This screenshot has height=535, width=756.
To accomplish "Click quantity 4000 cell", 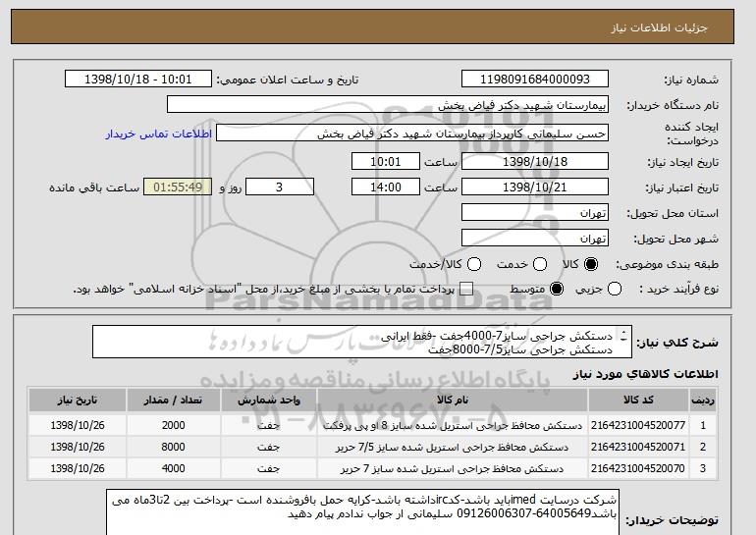I will (173, 468).
